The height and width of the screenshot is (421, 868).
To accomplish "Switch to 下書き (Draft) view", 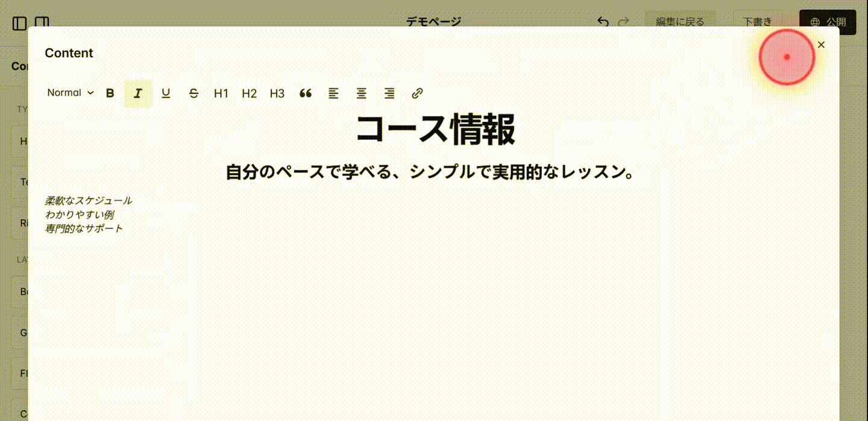I will [757, 22].
